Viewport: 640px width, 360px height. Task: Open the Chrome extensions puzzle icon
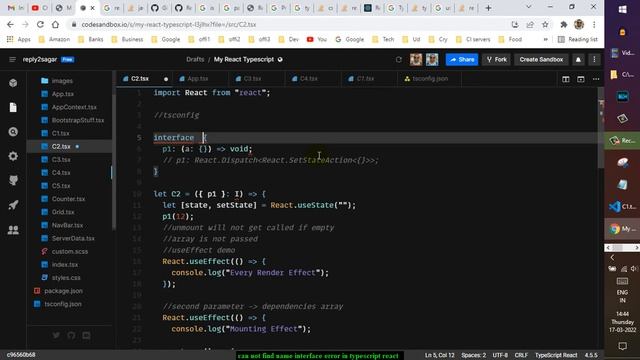click(564, 24)
